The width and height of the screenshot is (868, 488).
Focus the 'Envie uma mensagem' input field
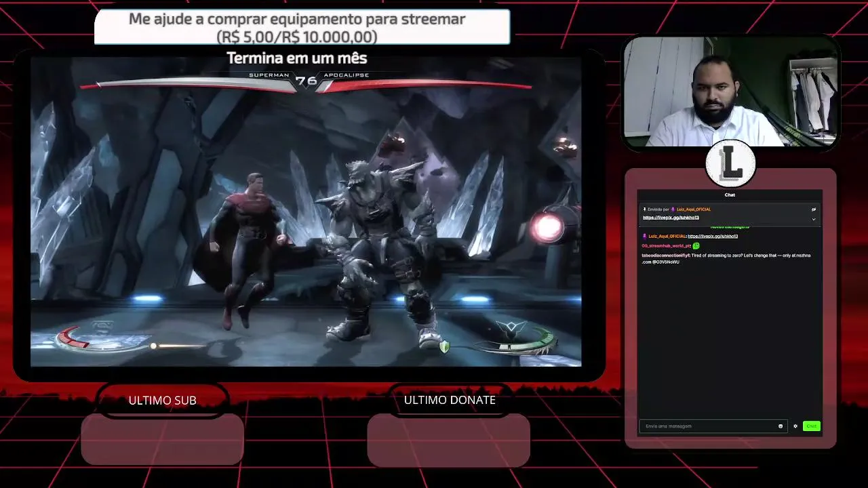coord(713,426)
